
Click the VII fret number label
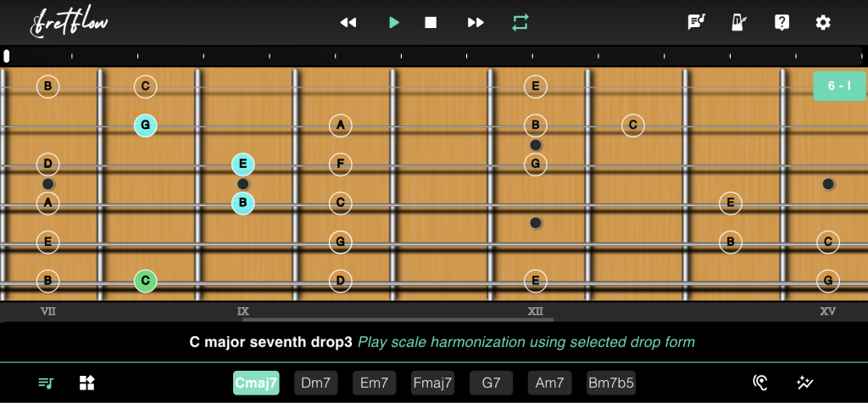[x=48, y=311]
